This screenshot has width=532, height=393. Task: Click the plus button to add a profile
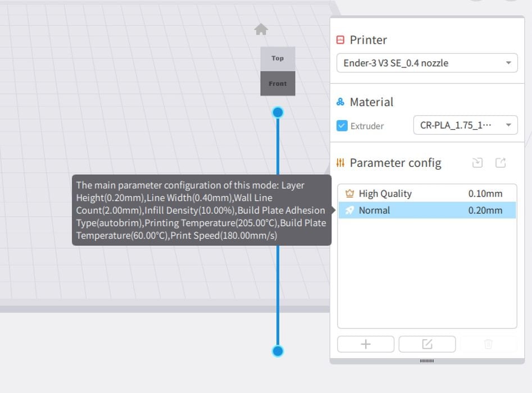[366, 344]
